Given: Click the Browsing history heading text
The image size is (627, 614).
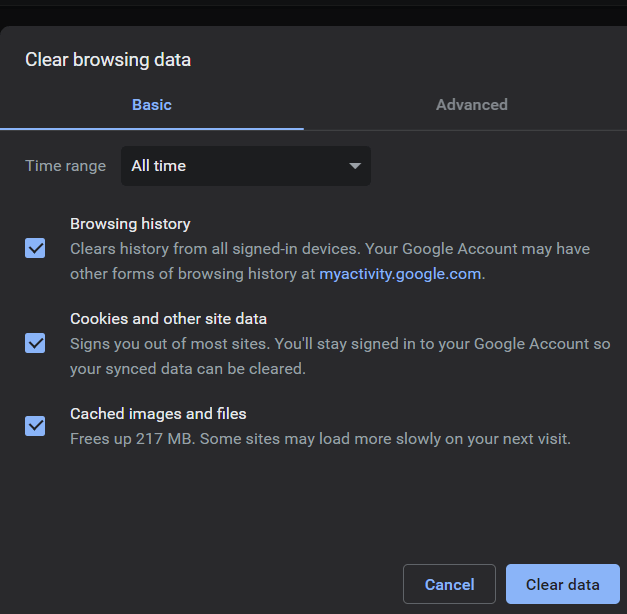Looking at the screenshot, I should [x=130, y=224].
